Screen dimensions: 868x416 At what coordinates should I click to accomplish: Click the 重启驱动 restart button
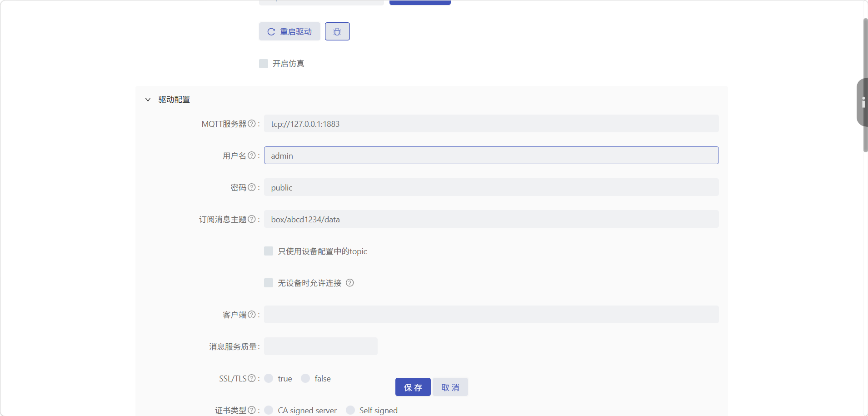pos(289,31)
